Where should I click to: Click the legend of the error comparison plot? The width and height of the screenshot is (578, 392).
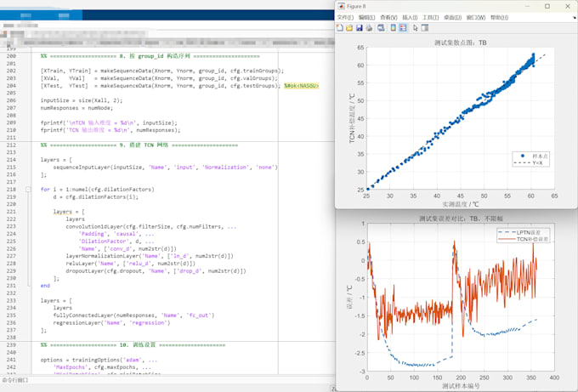[524, 236]
